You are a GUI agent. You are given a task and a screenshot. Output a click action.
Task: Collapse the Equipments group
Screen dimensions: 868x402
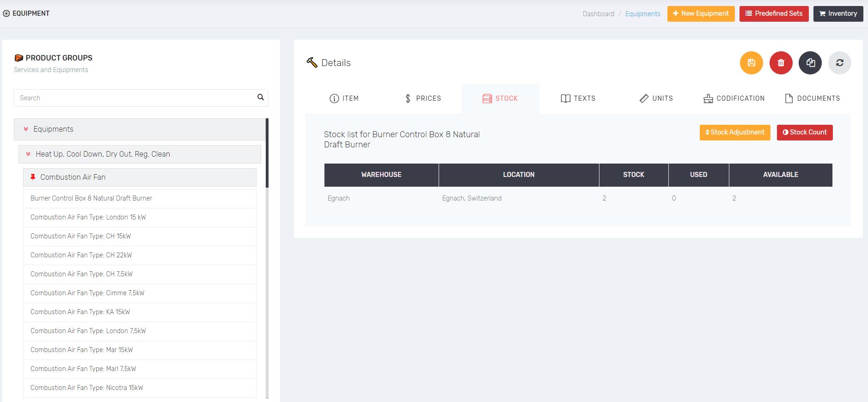coord(26,129)
